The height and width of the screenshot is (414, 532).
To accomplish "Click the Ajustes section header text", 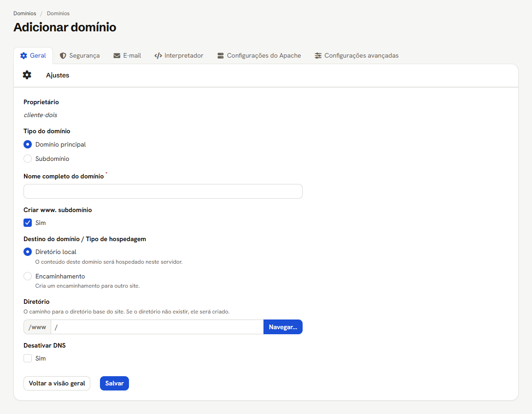I will (58, 75).
